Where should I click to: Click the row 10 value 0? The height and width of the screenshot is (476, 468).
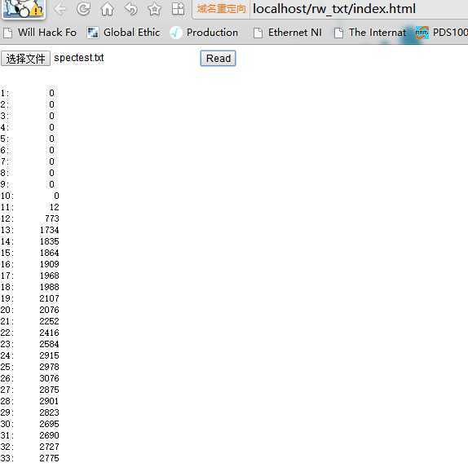click(x=56, y=196)
